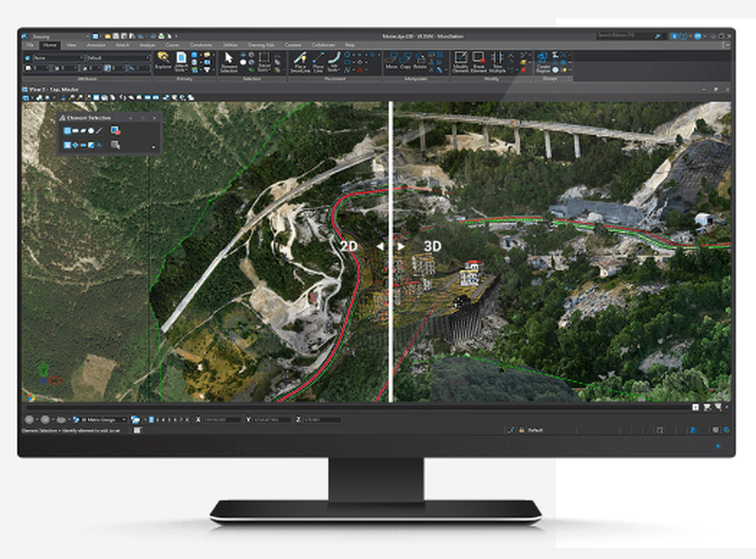Toggle line selection mode in Element Selection dialog
756x559 pixels.
(x=99, y=130)
